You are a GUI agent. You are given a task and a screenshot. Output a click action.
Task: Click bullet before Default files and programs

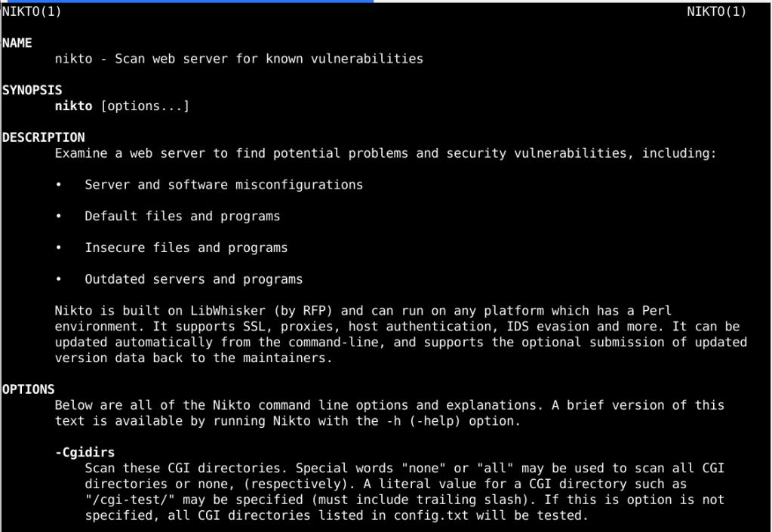point(59,217)
